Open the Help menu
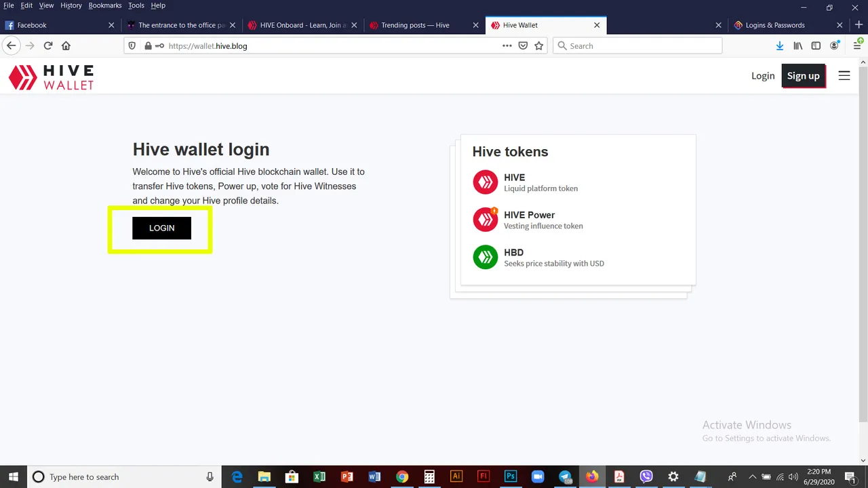Screen dimensions: 868x488 [158, 5]
